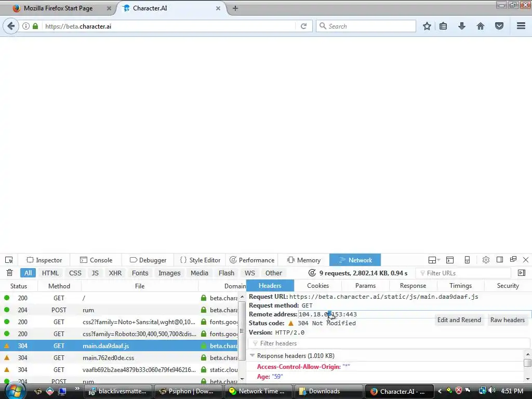Filter requests by JS
The width and height of the screenshot is (532, 399).
95,273
